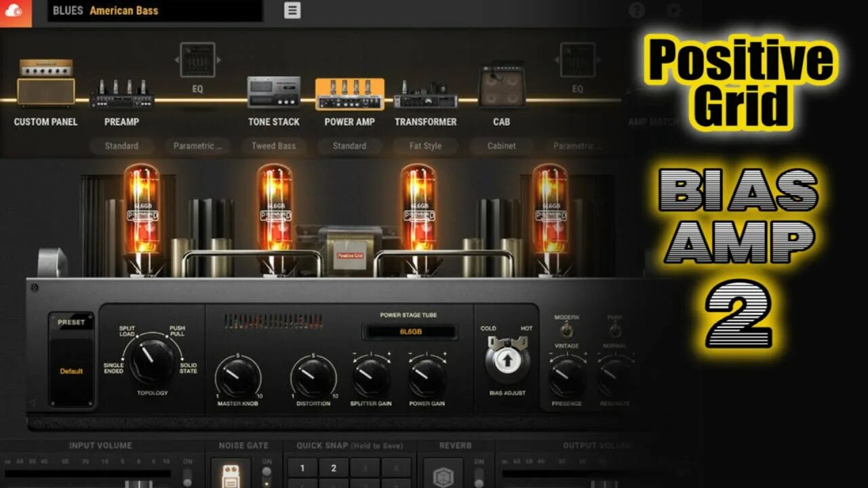Open the EQ module after Cab

point(578,60)
